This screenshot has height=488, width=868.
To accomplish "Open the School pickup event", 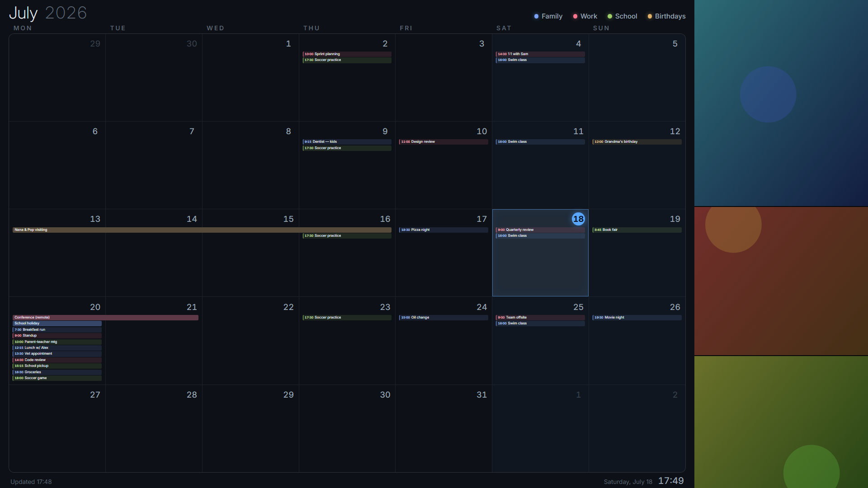I will point(57,366).
